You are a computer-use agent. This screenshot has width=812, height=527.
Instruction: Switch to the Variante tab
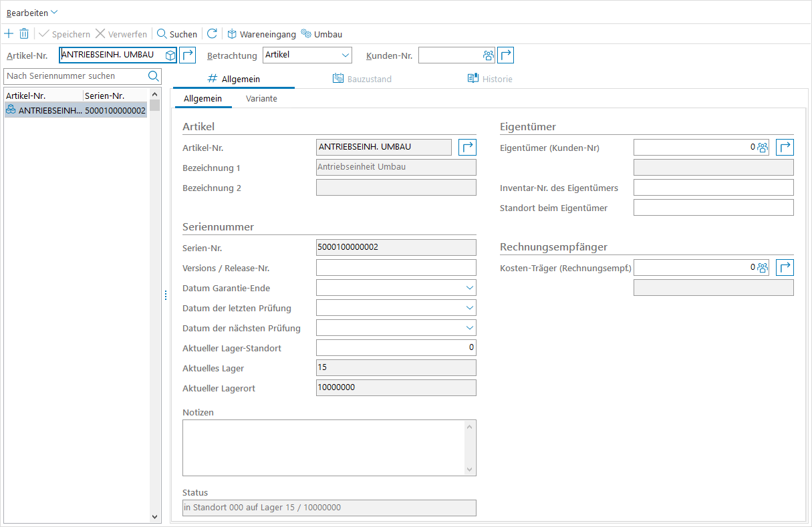click(x=261, y=99)
